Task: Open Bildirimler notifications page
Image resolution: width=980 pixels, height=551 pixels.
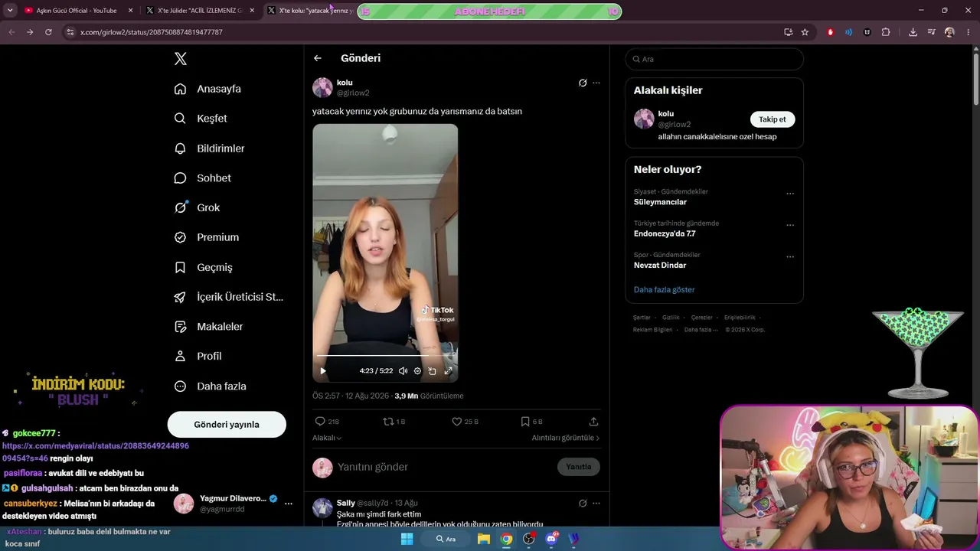Action: point(209,148)
